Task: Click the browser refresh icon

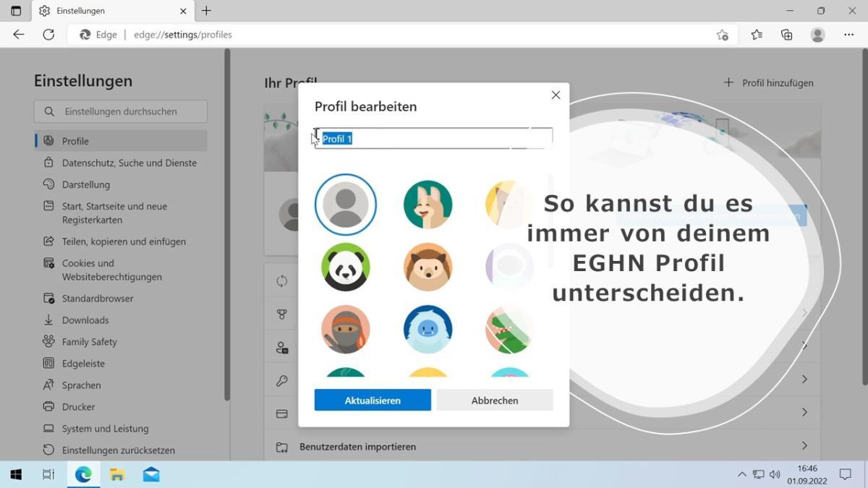Action: (48, 35)
